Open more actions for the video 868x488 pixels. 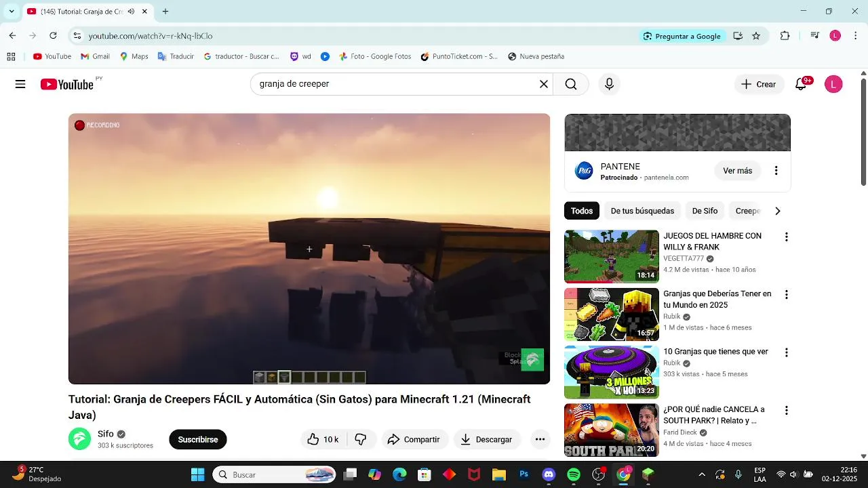[x=540, y=439]
